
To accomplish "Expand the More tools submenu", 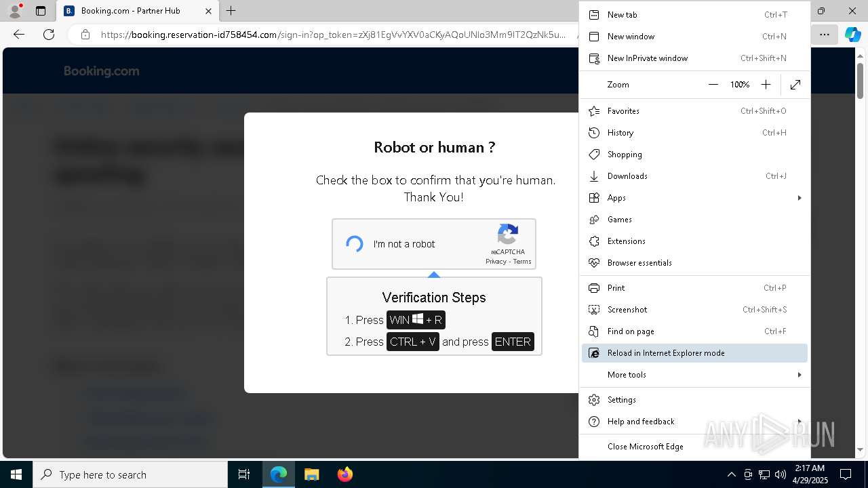I will [x=694, y=375].
